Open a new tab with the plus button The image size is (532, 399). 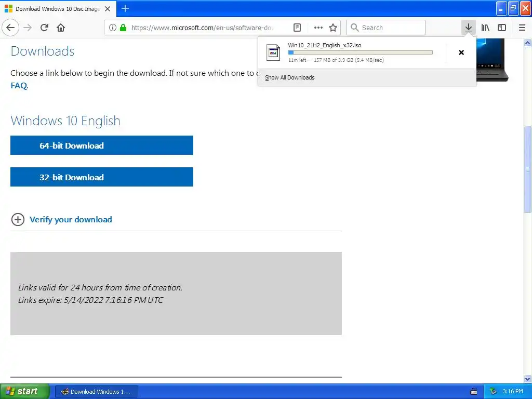(x=125, y=8)
